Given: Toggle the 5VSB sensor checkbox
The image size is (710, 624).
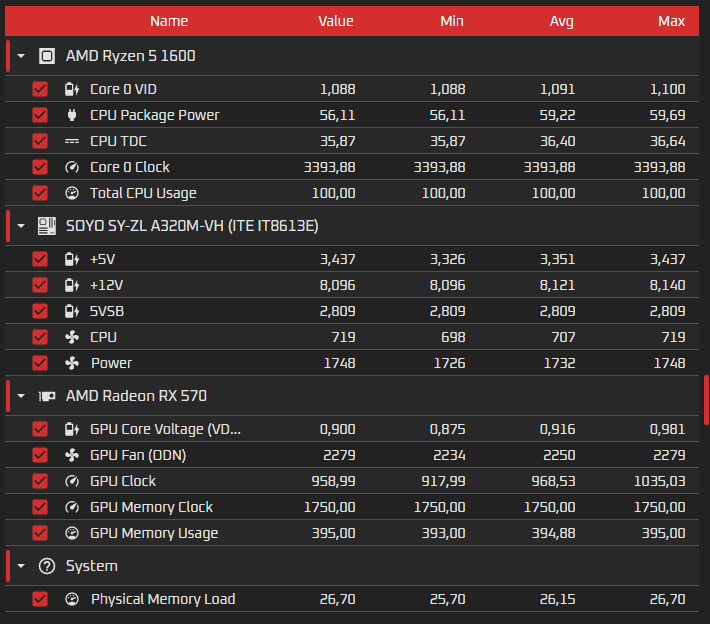Looking at the screenshot, I should click(40, 312).
